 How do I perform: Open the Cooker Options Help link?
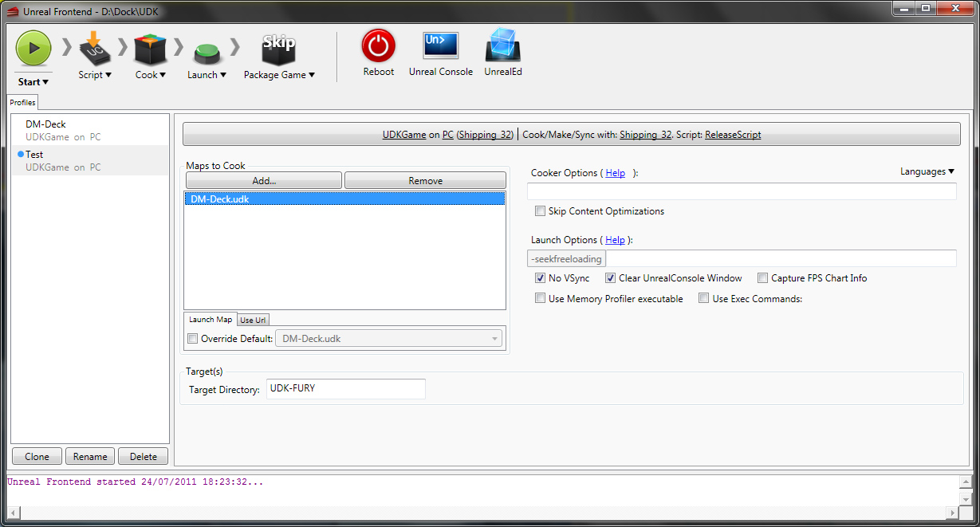click(615, 173)
